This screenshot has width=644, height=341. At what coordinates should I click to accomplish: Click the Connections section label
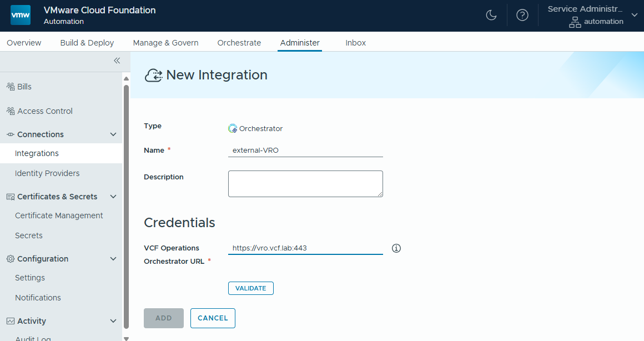point(40,134)
